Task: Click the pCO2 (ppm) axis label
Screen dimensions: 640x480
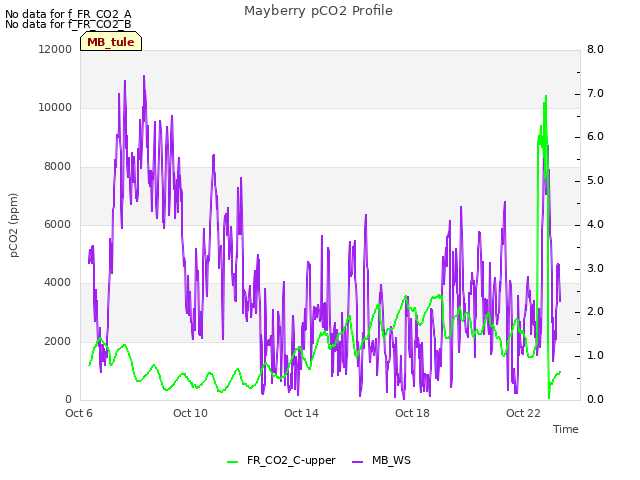Action: coord(14,225)
